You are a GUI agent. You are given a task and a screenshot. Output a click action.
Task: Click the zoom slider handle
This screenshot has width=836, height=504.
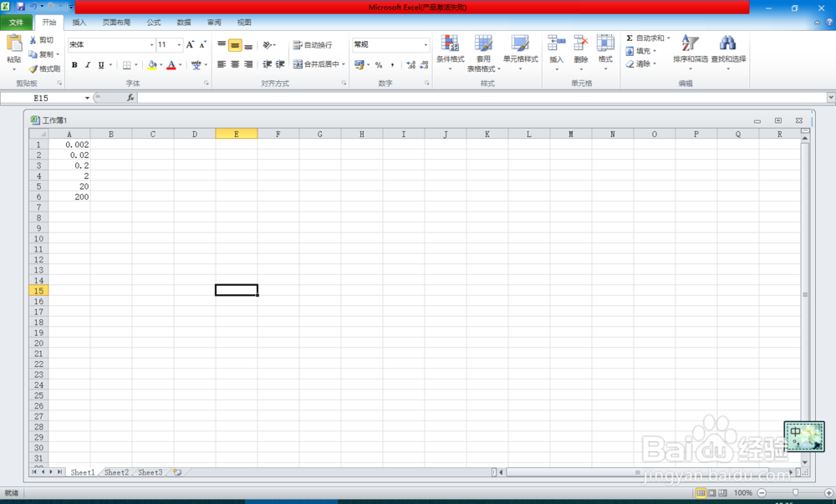point(796,493)
